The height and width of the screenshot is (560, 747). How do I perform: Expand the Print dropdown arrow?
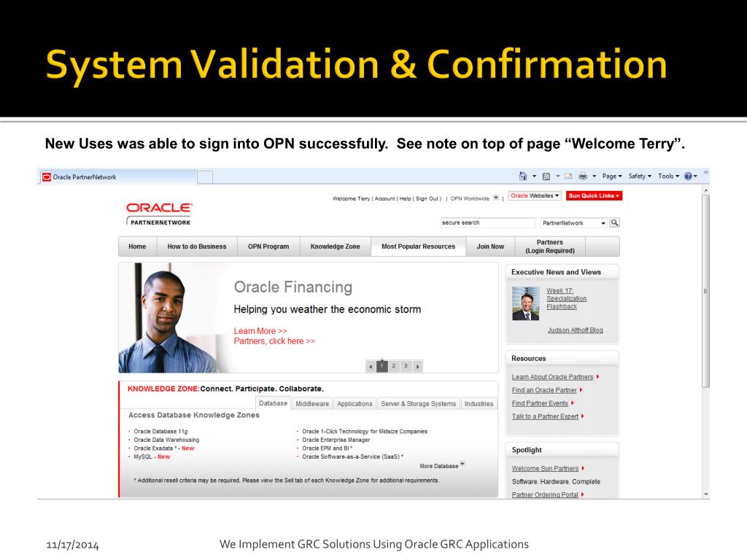pos(594,176)
